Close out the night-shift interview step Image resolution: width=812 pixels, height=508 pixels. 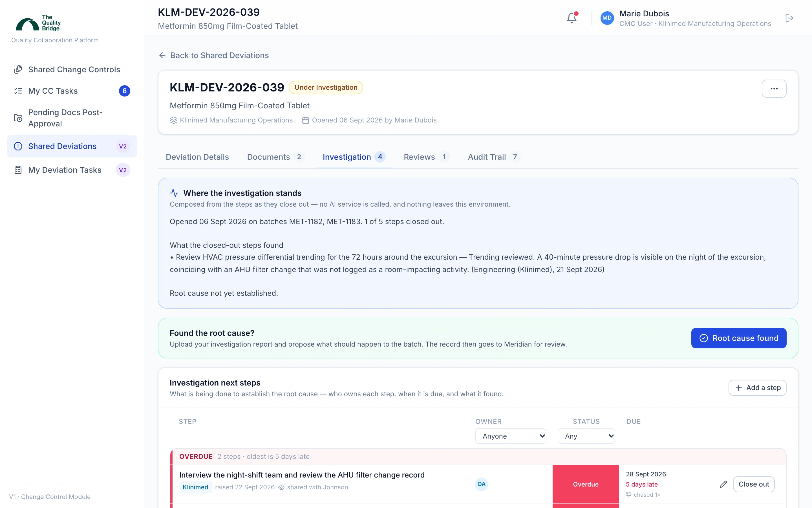tap(754, 484)
